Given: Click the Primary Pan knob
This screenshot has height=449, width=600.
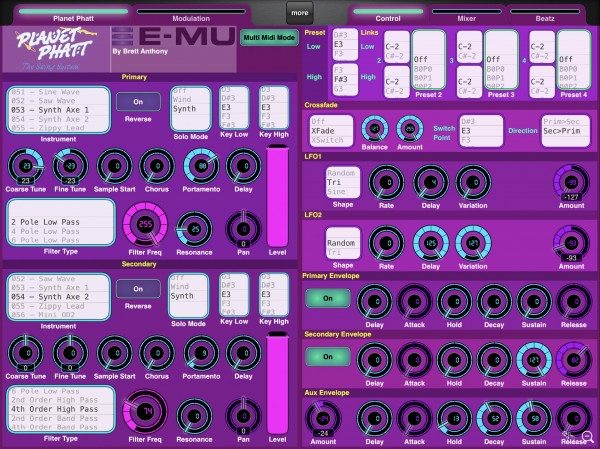Looking at the screenshot, I should click(x=243, y=229).
